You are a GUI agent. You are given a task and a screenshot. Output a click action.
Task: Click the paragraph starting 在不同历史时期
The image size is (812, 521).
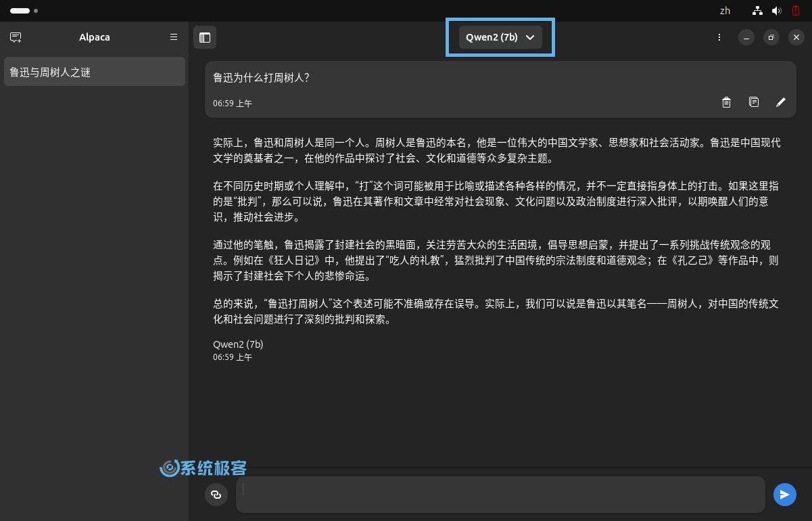pyautogui.click(x=497, y=202)
